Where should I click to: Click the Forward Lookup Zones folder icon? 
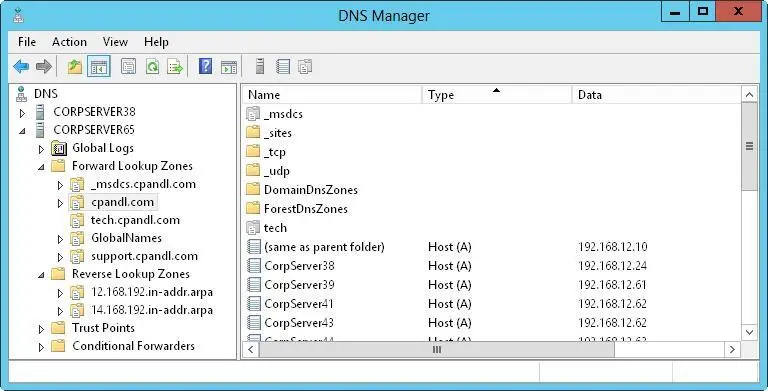pyautogui.click(x=58, y=166)
